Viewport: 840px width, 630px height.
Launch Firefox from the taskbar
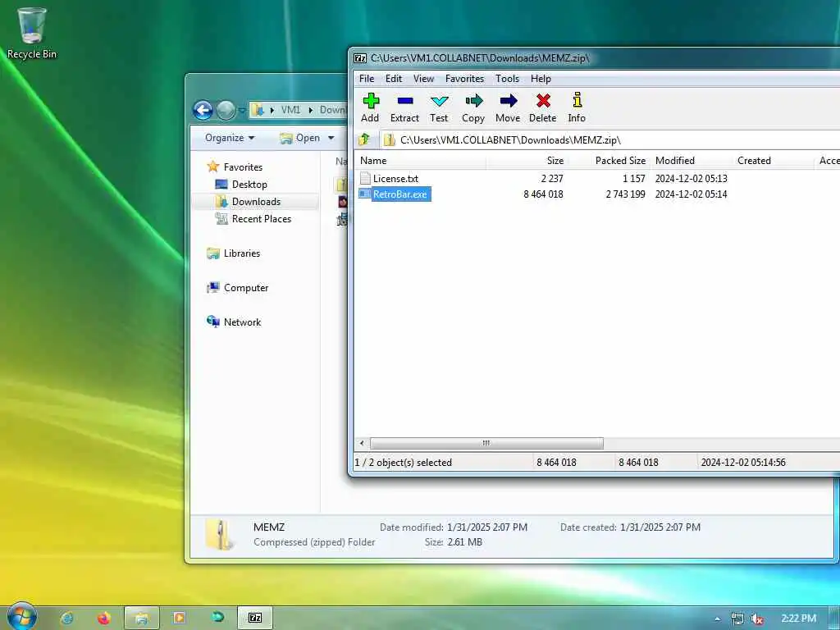pyautogui.click(x=104, y=619)
